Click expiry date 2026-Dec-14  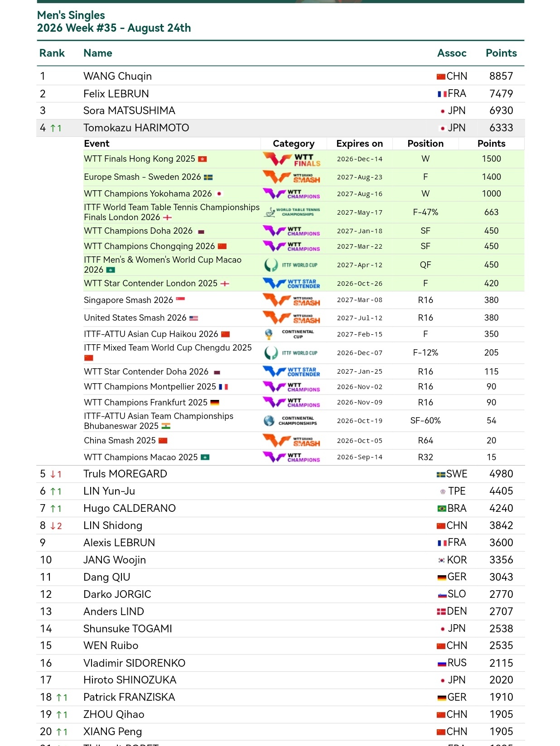pos(360,159)
